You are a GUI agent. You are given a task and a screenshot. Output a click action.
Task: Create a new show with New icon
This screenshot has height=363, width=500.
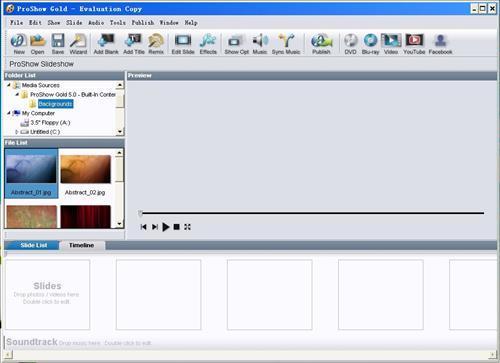[19, 44]
